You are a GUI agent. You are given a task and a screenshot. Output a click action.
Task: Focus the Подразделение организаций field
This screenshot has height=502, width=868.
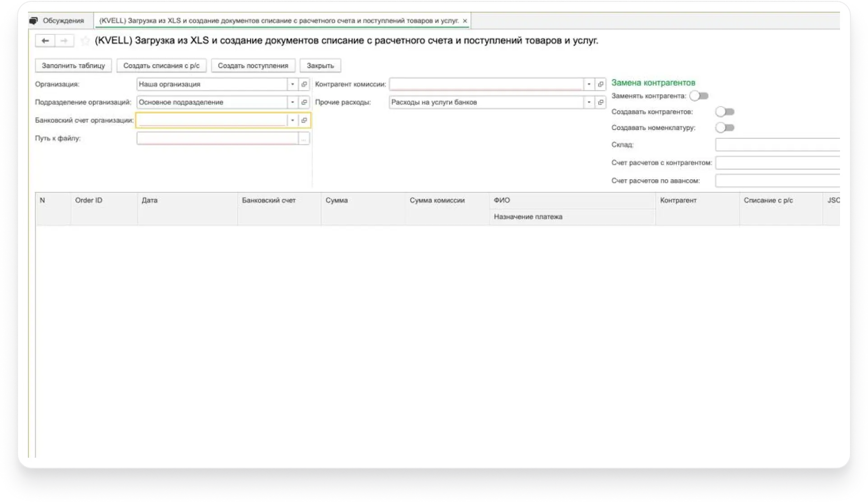coord(212,102)
